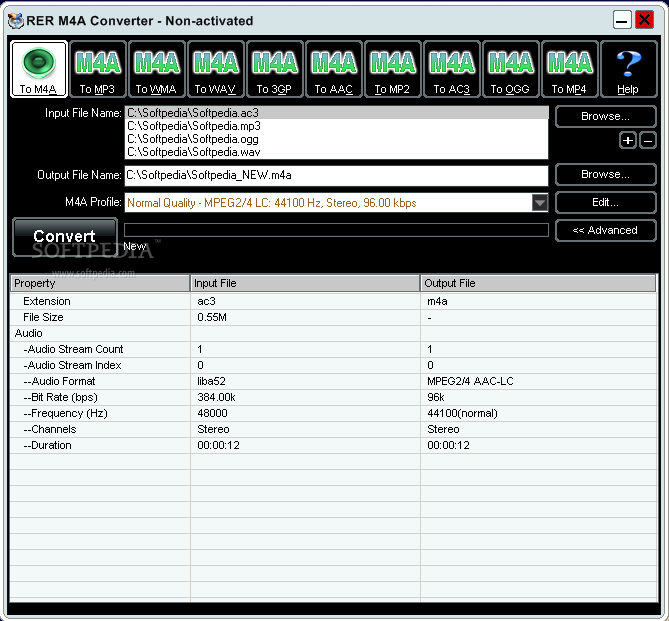Image resolution: width=669 pixels, height=621 pixels.
Task: Click the liba52 input format cell
Action: 305,382
